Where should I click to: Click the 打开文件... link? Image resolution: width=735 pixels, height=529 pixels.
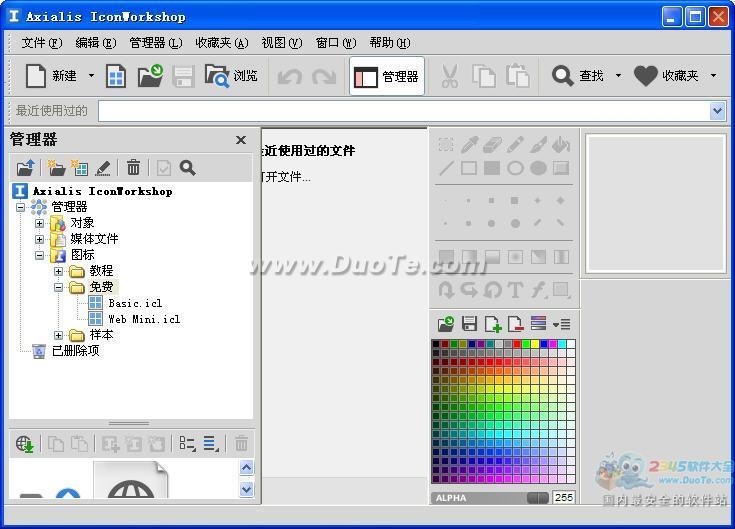tap(286, 177)
